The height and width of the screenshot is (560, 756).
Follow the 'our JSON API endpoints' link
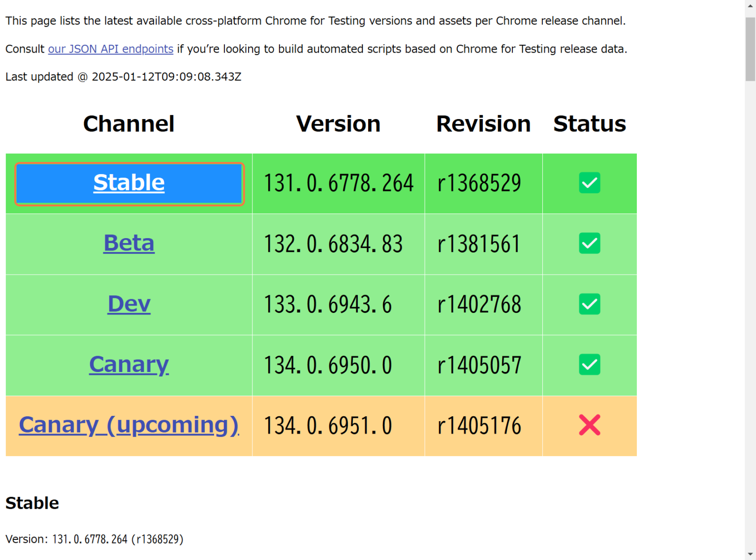click(x=110, y=49)
